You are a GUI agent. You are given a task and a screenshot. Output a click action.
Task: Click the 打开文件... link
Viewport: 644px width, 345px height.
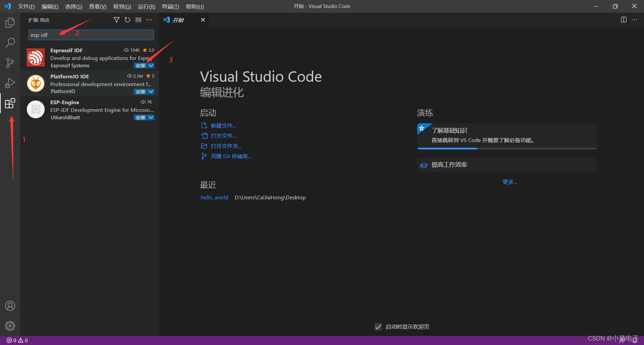click(224, 136)
